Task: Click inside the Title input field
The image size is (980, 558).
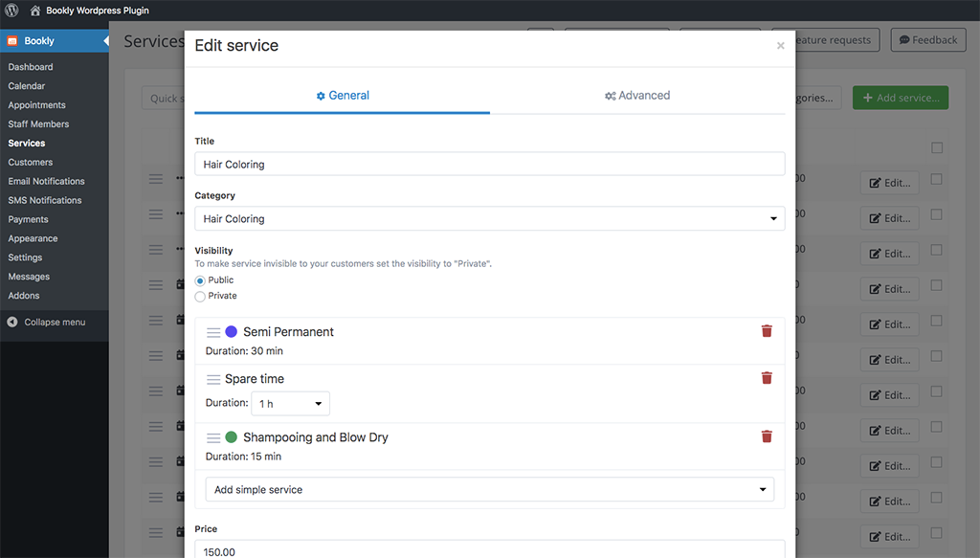Action: point(489,164)
